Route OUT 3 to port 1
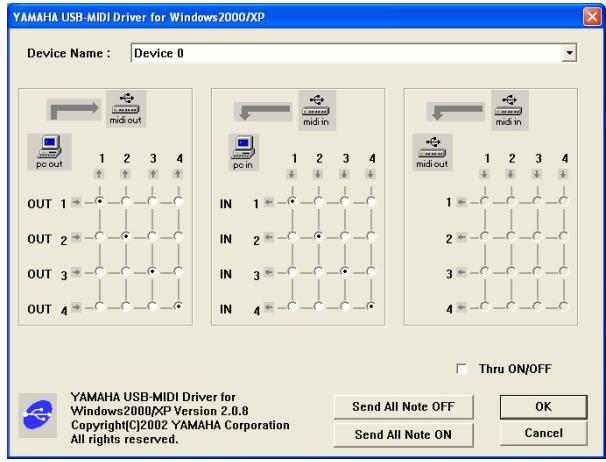The image size is (606, 462). (100, 272)
